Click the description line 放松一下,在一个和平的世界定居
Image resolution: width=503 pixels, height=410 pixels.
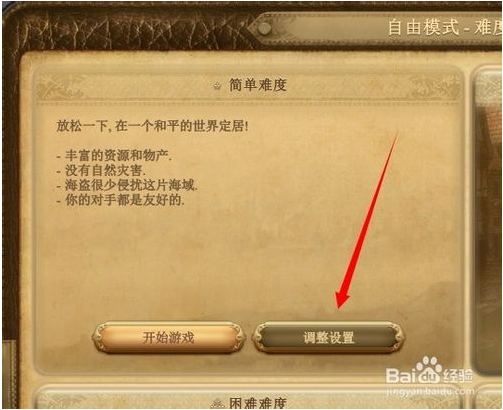152,126
